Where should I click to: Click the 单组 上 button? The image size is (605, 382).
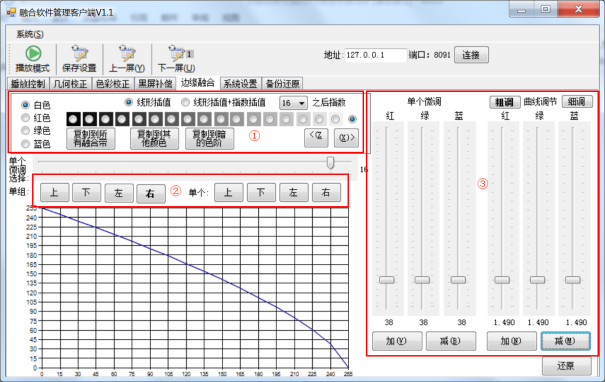[x=54, y=193]
